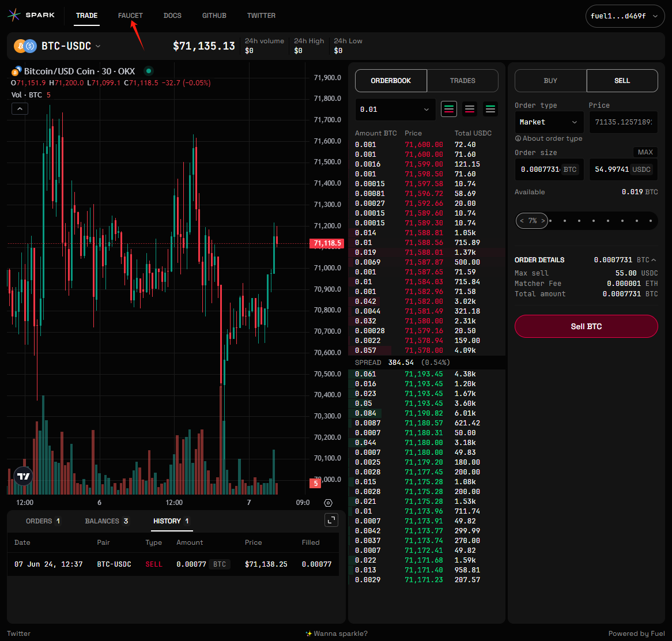Click the Wanna sparkle? footer link
The width and height of the screenshot is (672, 641).
337,634
